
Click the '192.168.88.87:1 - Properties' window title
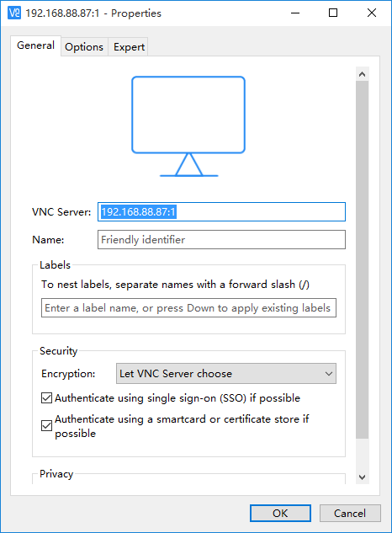click(x=93, y=13)
